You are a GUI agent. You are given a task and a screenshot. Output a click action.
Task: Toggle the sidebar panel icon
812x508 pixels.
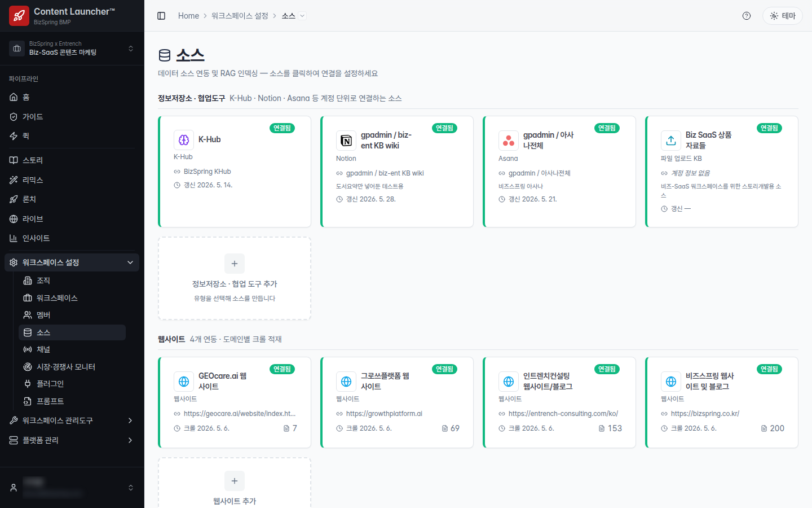pyautogui.click(x=161, y=16)
